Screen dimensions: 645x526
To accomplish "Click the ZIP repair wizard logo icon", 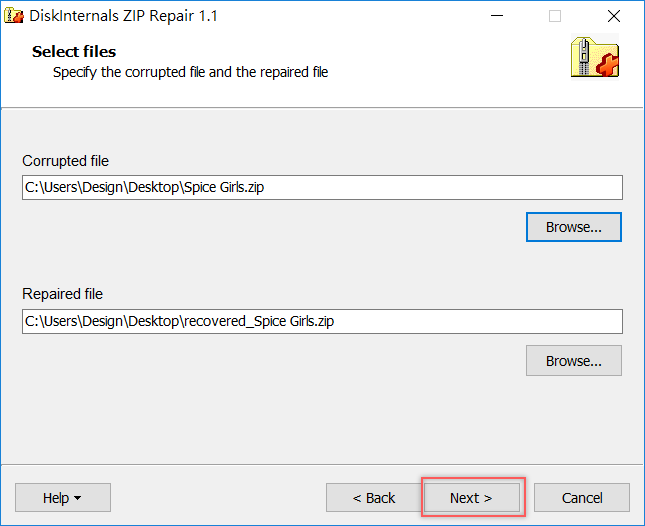I will pos(594,56).
